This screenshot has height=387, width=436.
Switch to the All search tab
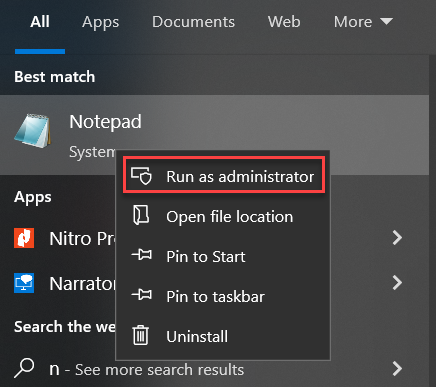click(40, 22)
